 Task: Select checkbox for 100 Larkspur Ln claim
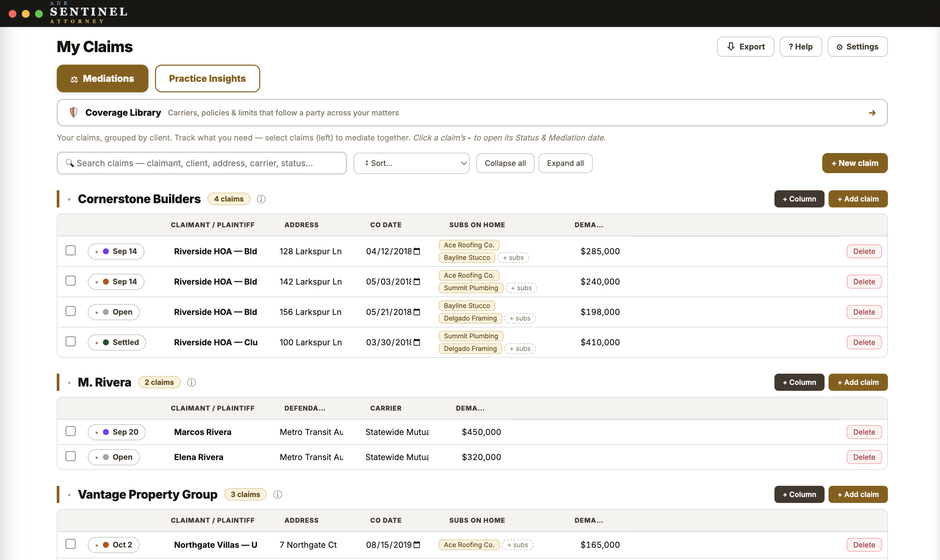pyautogui.click(x=71, y=342)
